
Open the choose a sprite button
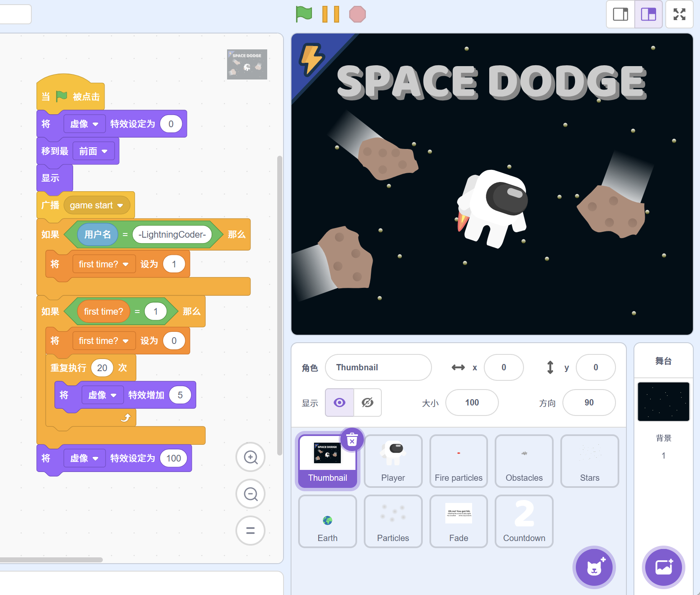coord(594,567)
